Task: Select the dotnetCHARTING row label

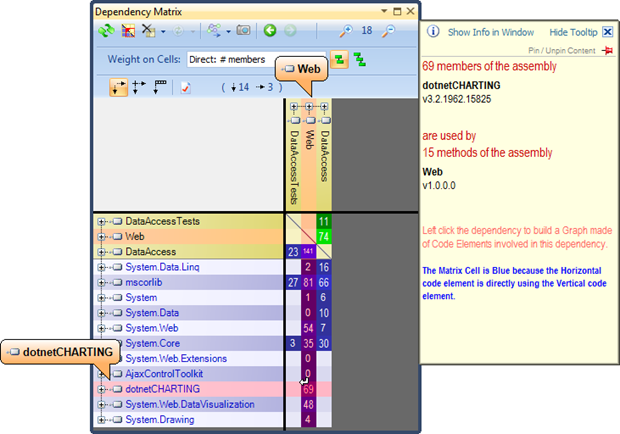Action: (163, 389)
